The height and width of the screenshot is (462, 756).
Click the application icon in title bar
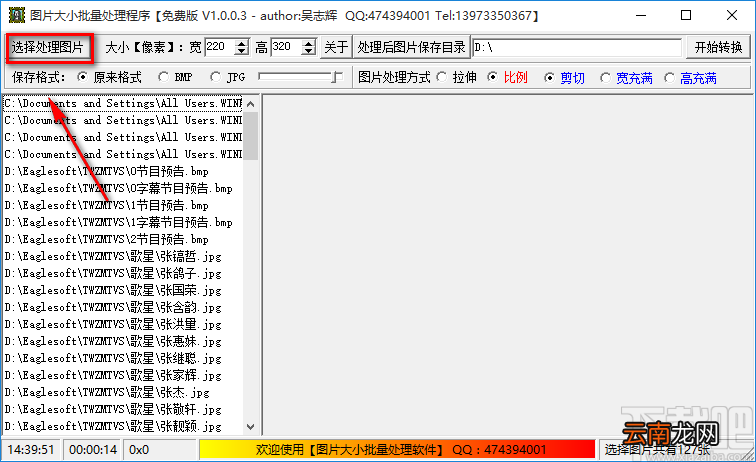pos(16,15)
